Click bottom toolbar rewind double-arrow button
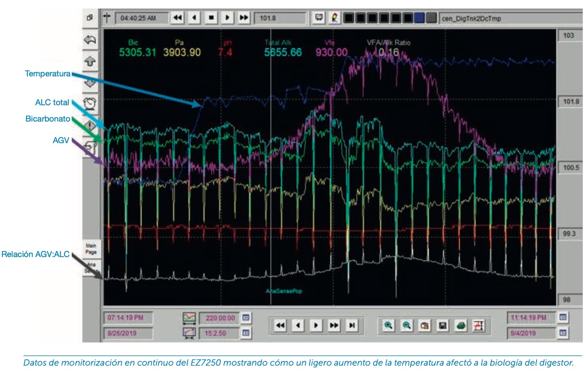This screenshot has height=369, width=588. (x=281, y=325)
